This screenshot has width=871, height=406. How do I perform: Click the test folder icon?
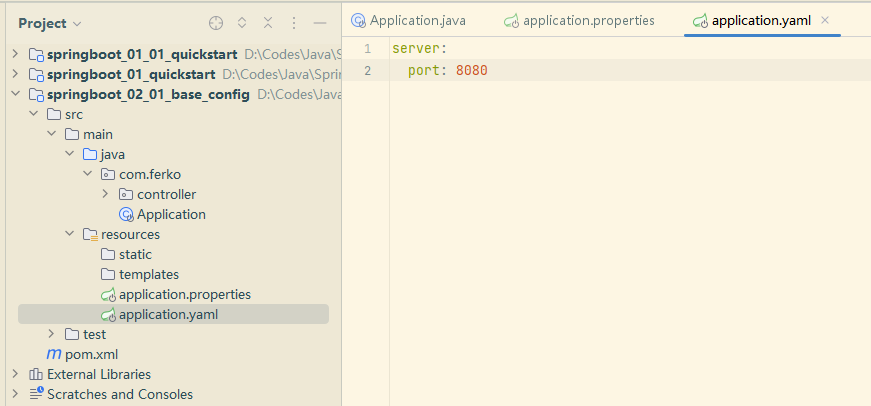[x=72, y=334]
